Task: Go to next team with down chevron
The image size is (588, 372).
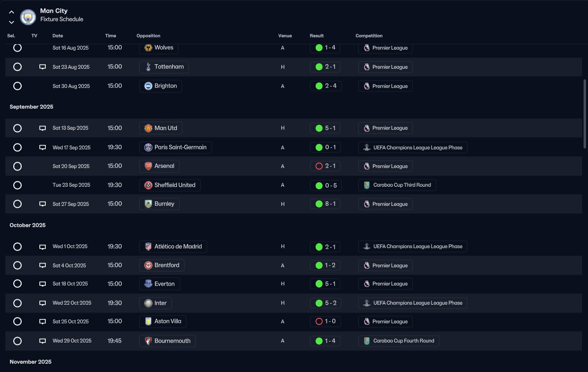Action: coord(12,22)
